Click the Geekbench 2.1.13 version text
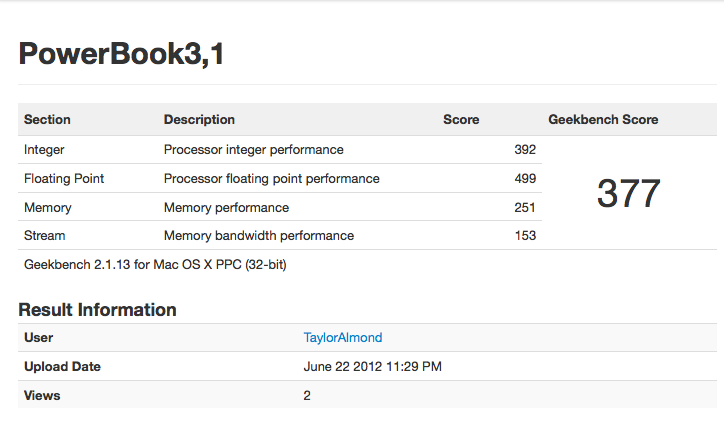The image size is (724, 425). click(156, 265)
